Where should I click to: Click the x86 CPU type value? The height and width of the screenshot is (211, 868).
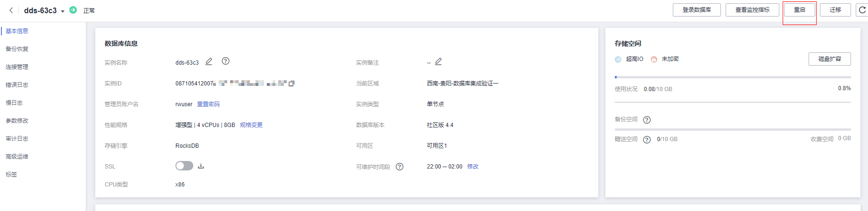[x=180, y=185]
